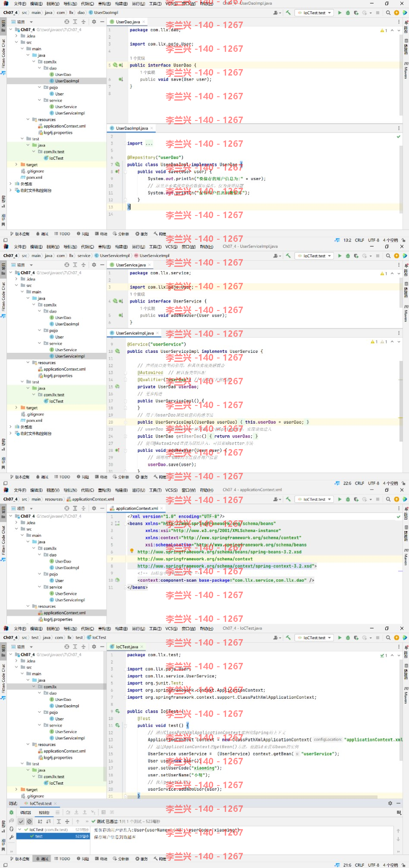Expand the target folder in UserDaoImpl.java window tree
The width and height of the screenshot is (409, 868).
[16, 165]
